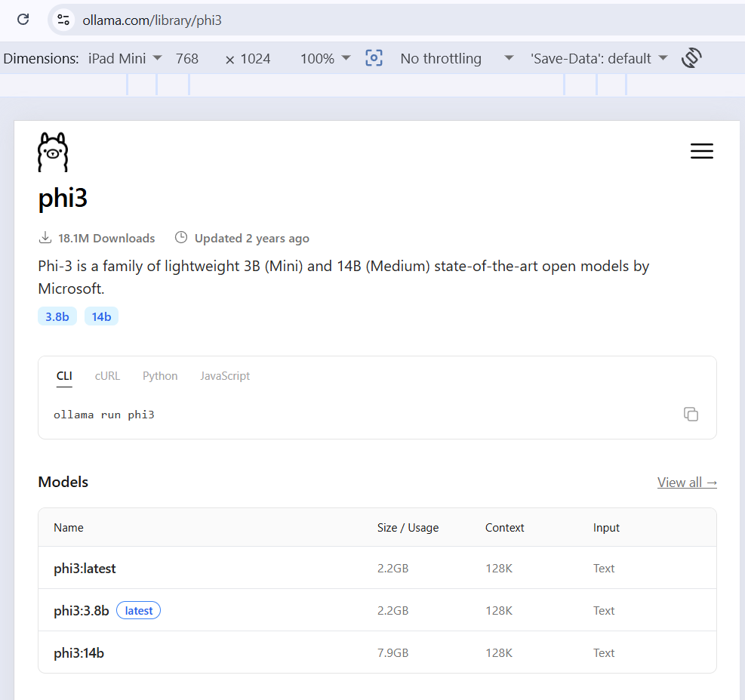Image resolution: width=745 pixels, height=700 pixels.
Task: Click the Ollama llama logo
Action: [53, 152]
